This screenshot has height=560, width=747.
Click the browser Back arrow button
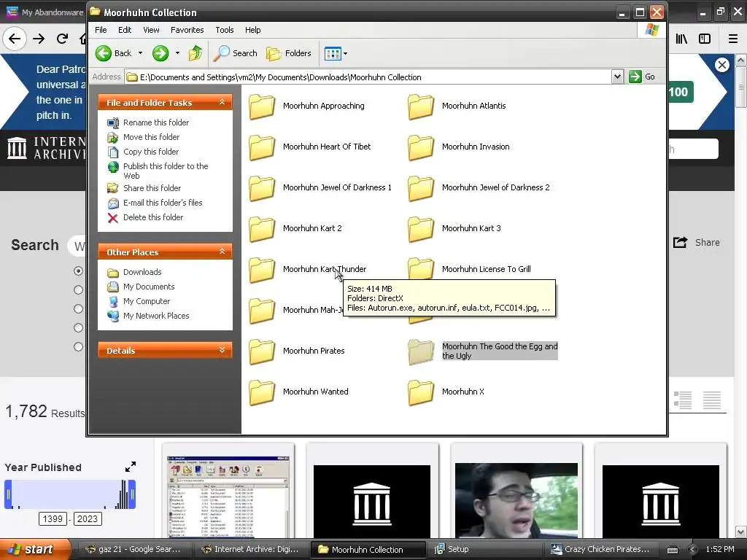pyautogui.click(x=15, y=39)
